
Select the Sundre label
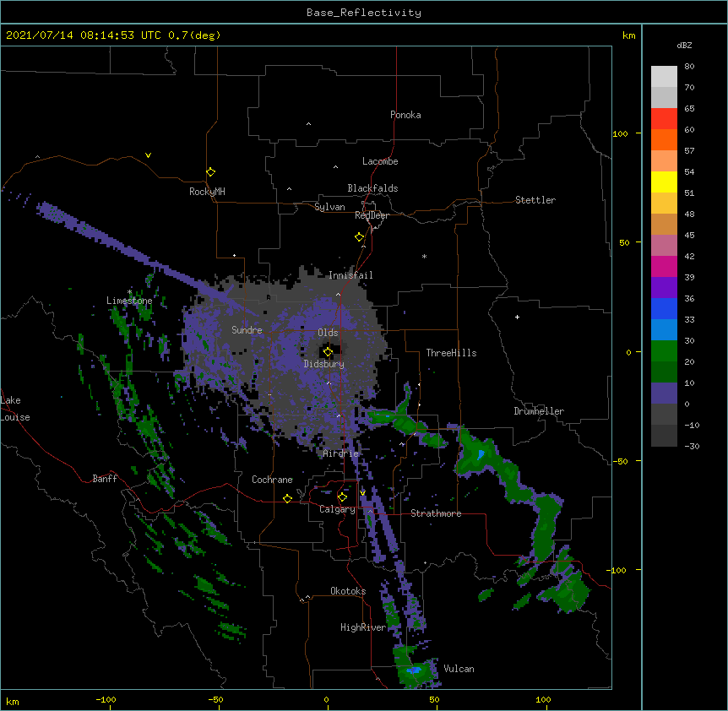pos(247,330)
